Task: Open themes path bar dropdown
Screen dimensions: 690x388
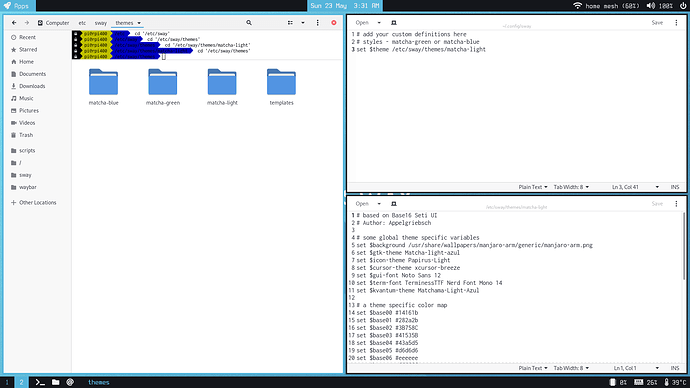Action: click(x=139, y=23)
